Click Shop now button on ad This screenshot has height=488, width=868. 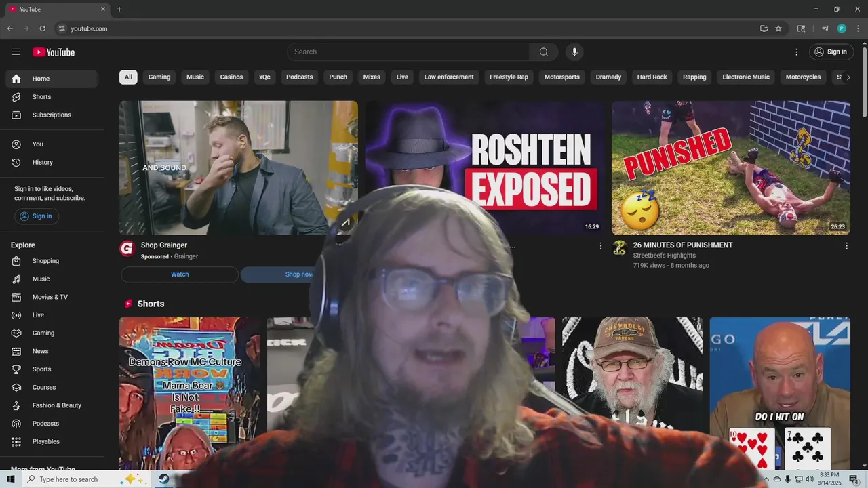(299, 274)
